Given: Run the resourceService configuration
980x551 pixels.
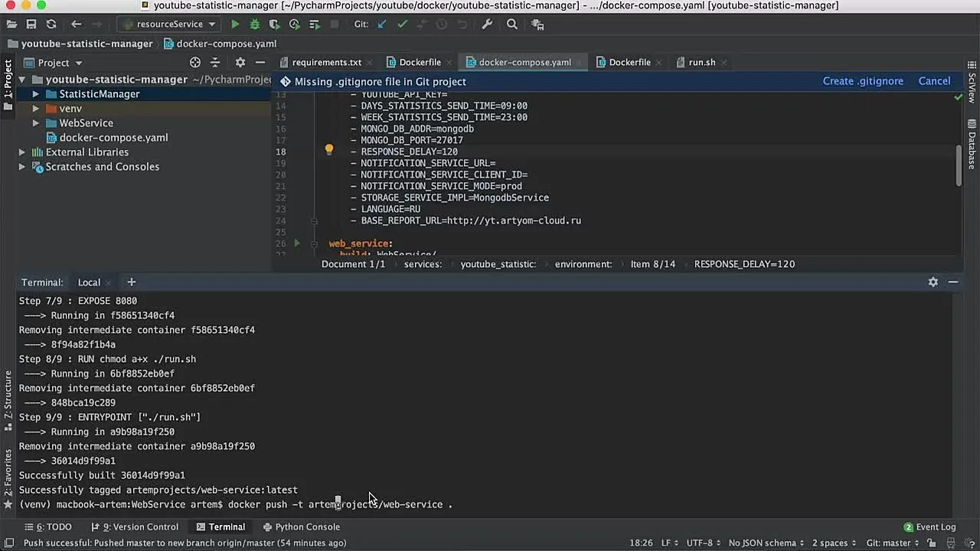Looking at the screenshot, I should point(235,24).
